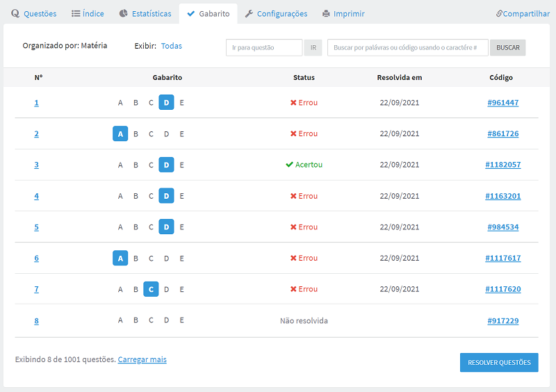Click the Errou status in row 7
Screen dimensions: 556x392
304,289
